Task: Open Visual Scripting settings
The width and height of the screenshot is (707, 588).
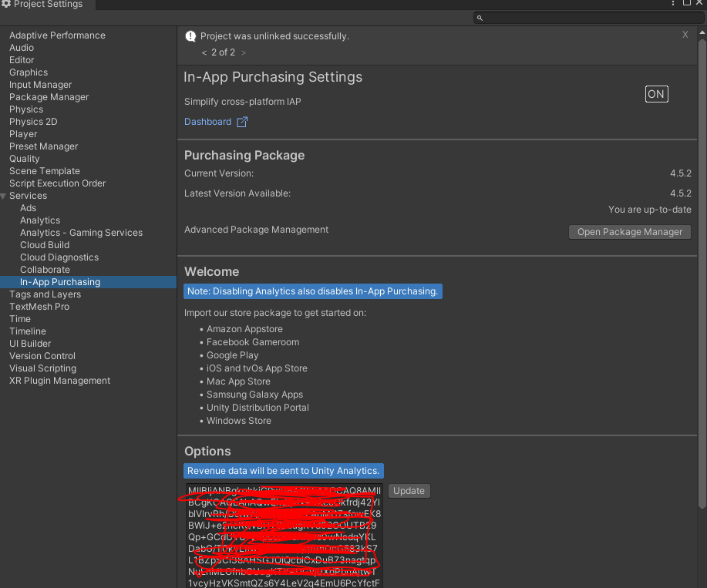Action: [x=43, y=368]
